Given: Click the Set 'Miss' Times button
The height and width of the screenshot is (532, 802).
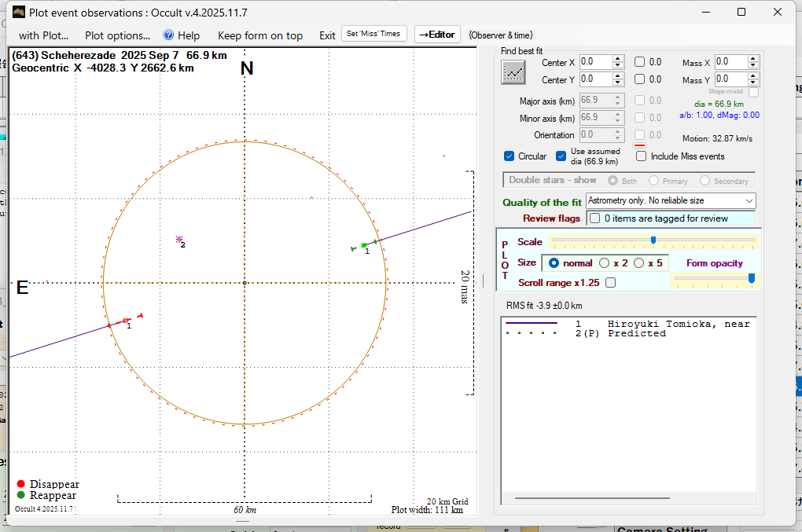Looking at the screenshot, I should pyautogui.click(x=374, y=34).
